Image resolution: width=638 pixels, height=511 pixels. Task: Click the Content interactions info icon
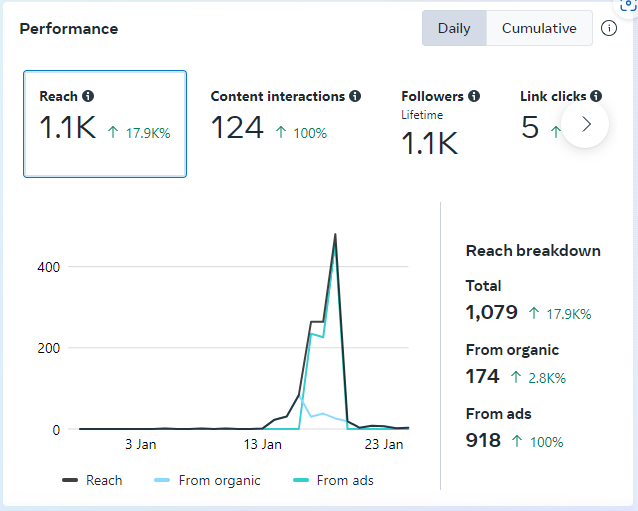click(x=354, y=97)
